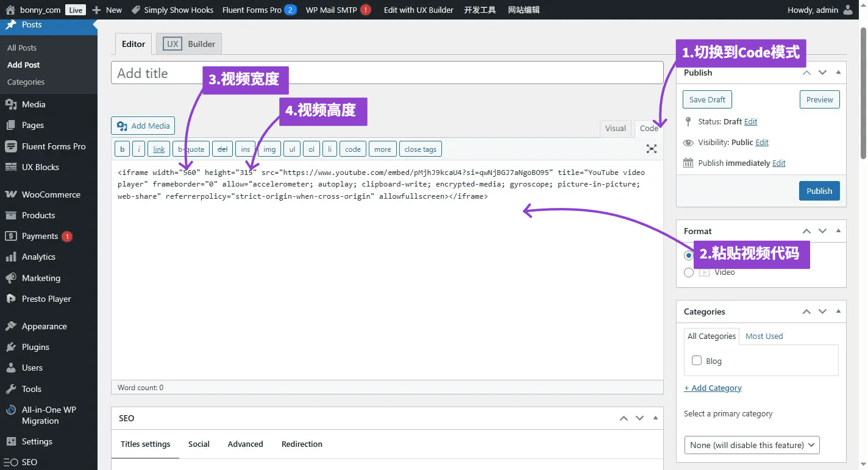Switch to the Visual editor tab

(x=615, y=128)
